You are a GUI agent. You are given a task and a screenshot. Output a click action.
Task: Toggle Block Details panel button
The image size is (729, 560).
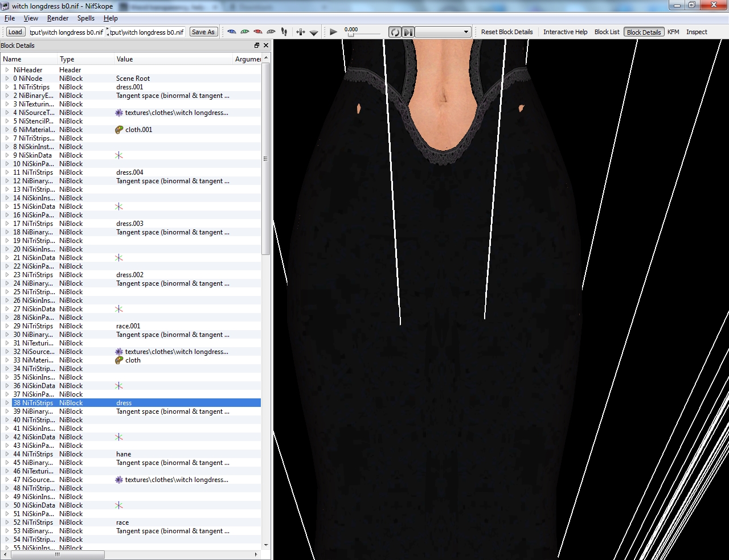(x=644, y=32)
